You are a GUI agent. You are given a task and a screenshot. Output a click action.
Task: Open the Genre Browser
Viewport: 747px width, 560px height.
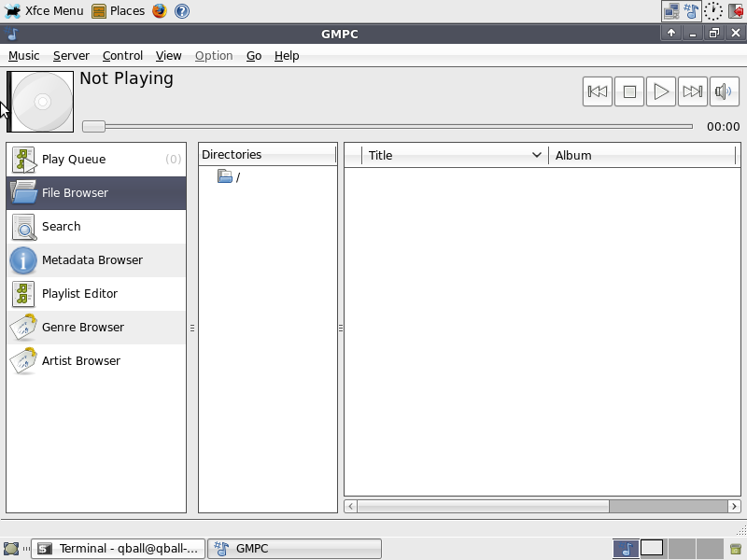point(96,328)
